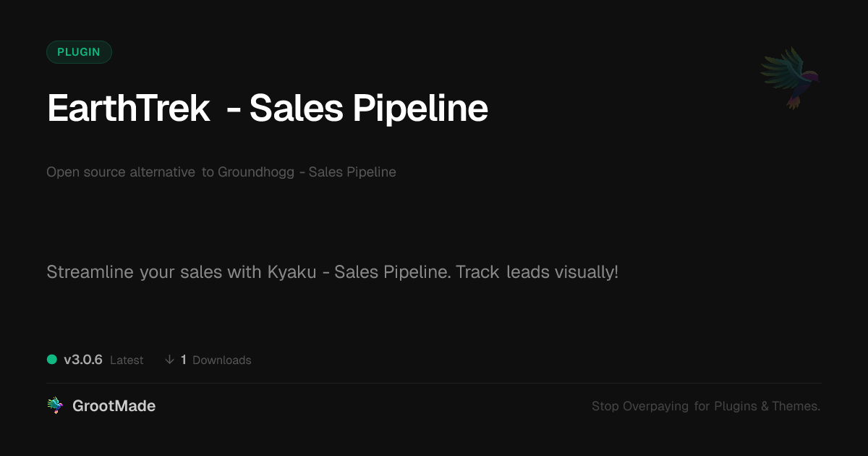The width and height of the screenshot is (868, 456).
Task: Click the Open source alternative text
Action: pyautogui.click(x=121, y=172)
